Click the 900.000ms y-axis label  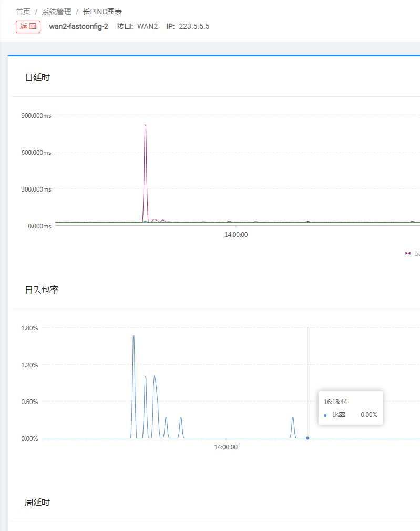pos(36,115)
